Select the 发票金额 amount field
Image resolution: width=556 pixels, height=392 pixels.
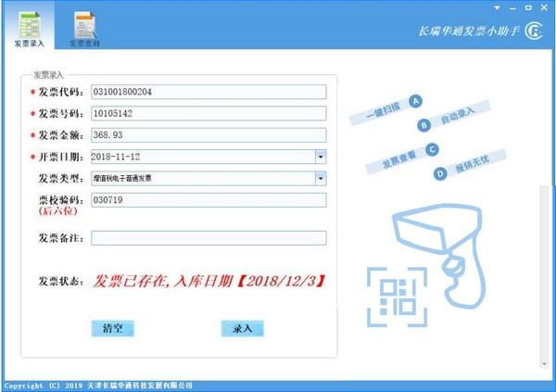(208, 135)
